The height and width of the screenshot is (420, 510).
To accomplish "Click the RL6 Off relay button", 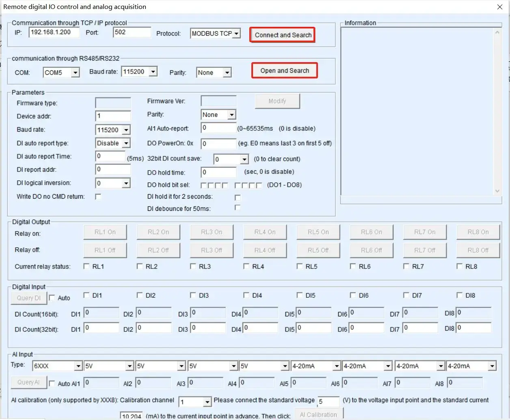I will tap(372, 250).
